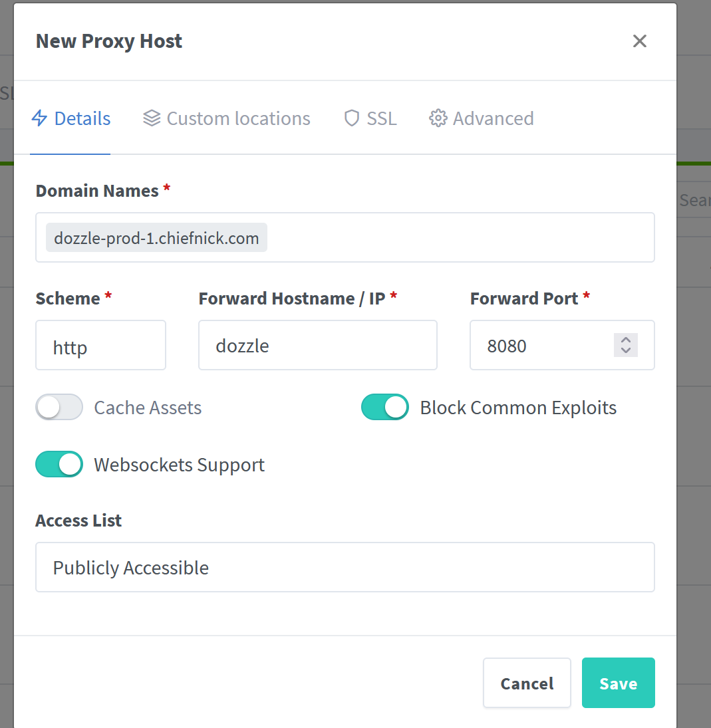711x728 pixels.
Task: Click the lightning bolt icon on Details tab
Action: 39,118
